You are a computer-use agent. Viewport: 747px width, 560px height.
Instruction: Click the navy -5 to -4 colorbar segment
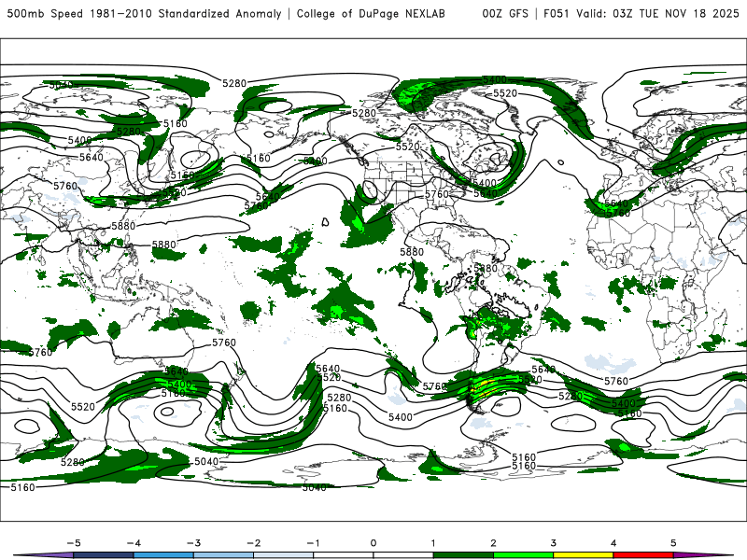coord(104,555)
